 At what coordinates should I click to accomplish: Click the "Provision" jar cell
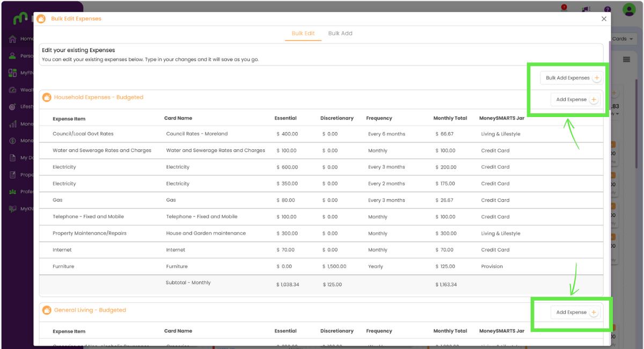[x=492, y=266]
